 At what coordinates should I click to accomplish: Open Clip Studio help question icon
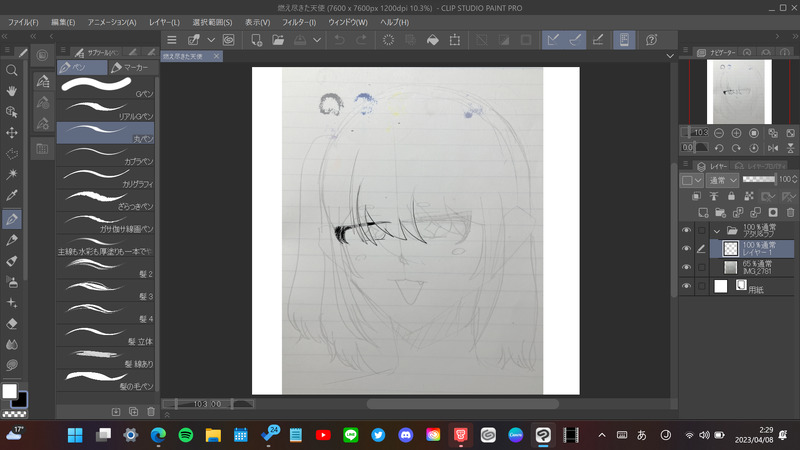(652, 40)
